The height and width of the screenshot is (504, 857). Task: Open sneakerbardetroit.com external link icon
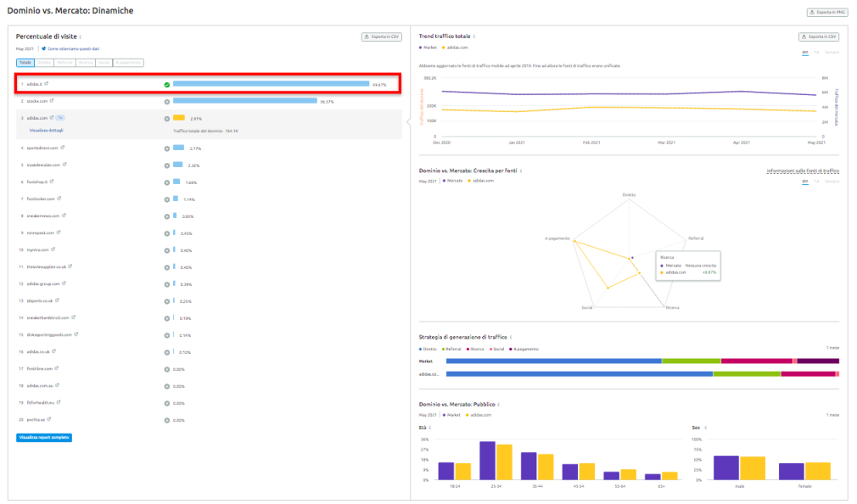coord(73,317)
